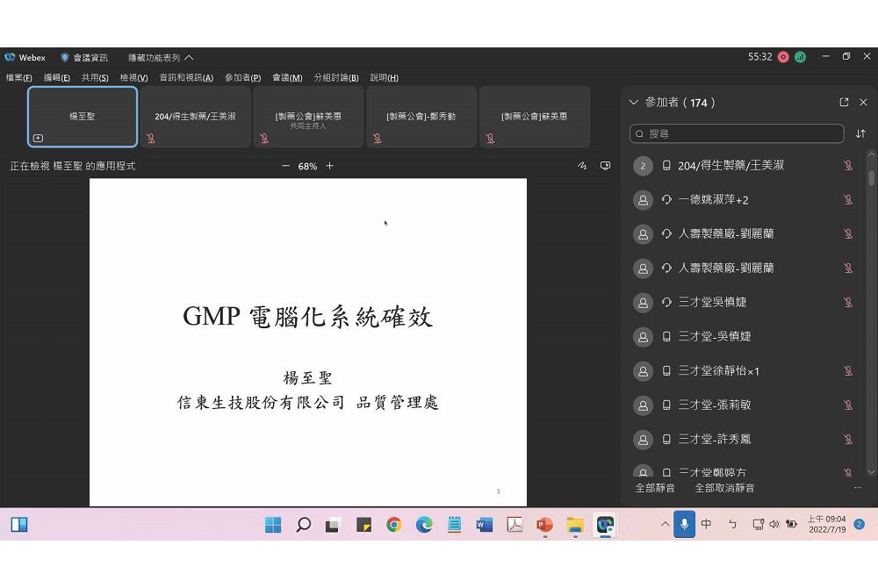Open the 參加者(P) menu
This screenshot has width=878, height=588.
click(x=243, y=78)
